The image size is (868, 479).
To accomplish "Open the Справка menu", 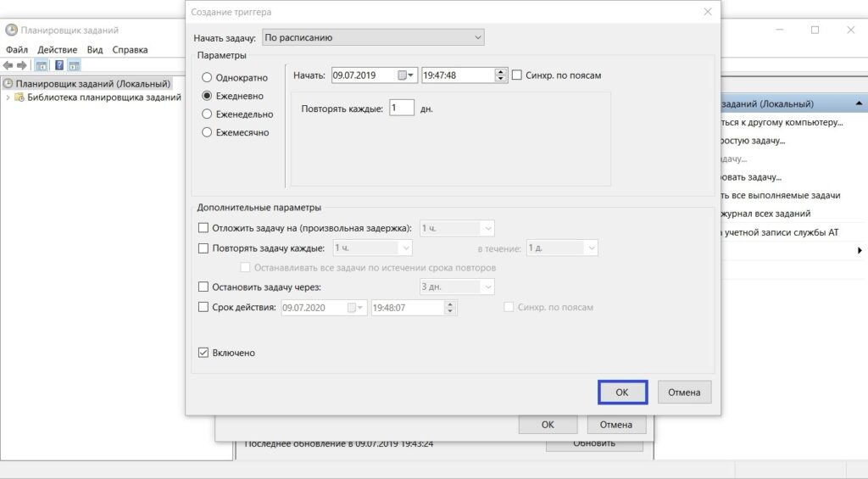I will tap(130, 50).
